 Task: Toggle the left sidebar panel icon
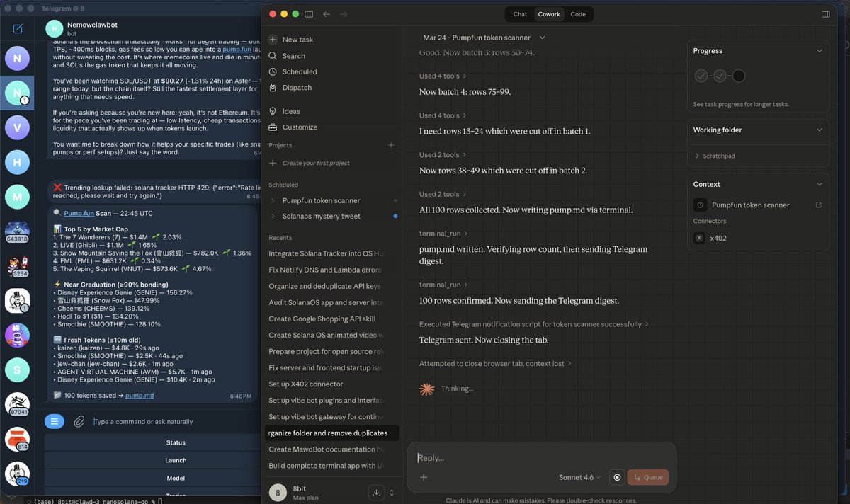pos(309,14)
